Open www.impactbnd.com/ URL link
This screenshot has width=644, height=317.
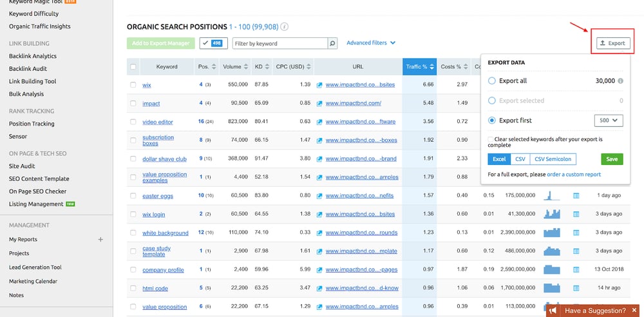point(353,103)
